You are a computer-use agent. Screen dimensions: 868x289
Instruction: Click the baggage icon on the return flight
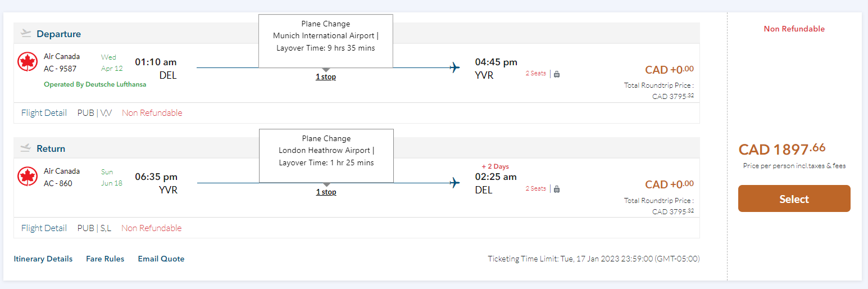(557, 189)
